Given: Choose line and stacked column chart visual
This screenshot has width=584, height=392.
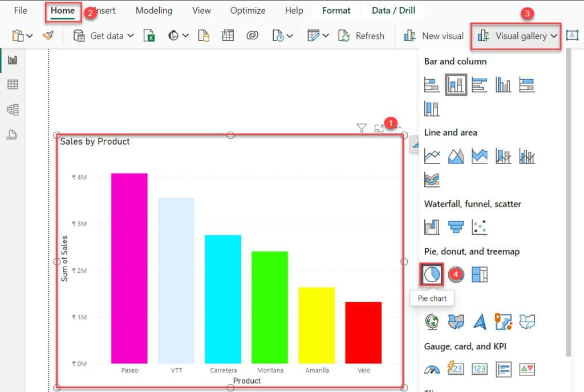Looking at the screenshot, I should tap(503, 156).
